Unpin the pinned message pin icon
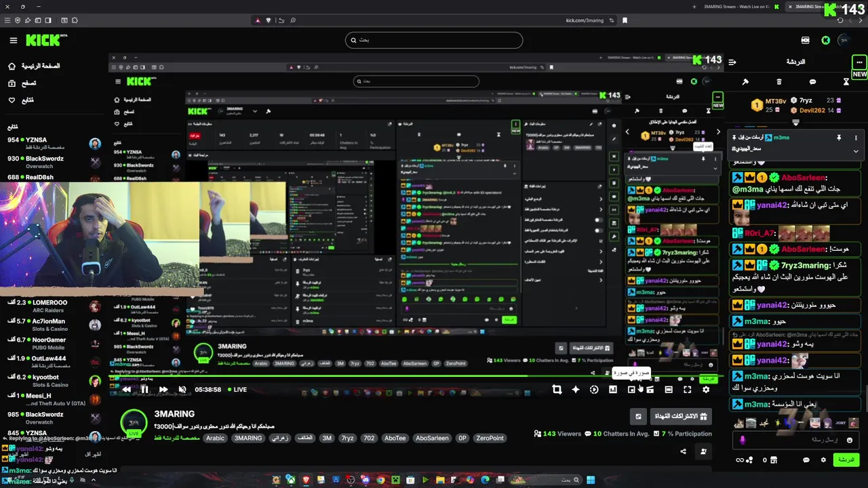The image size is (868, 488). pyautogui.click(x=839, y=138)
